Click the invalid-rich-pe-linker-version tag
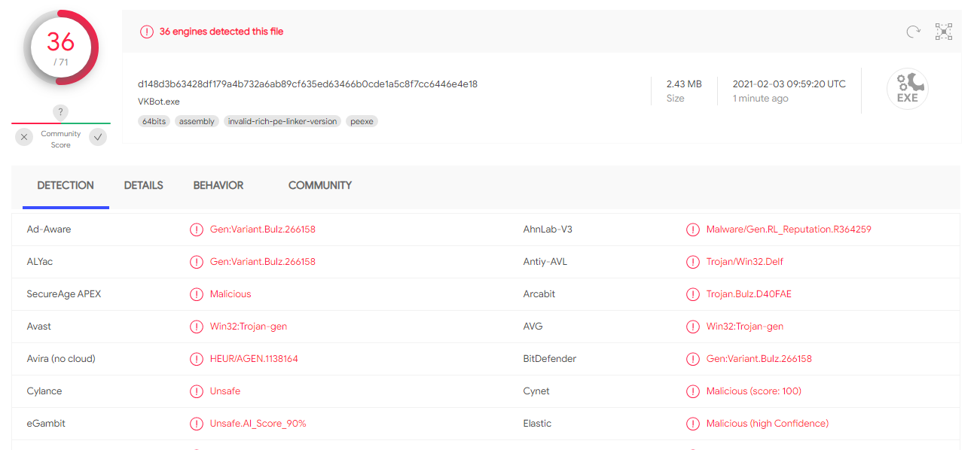Screen dimensions: 980x450 (x=282, y=121)
